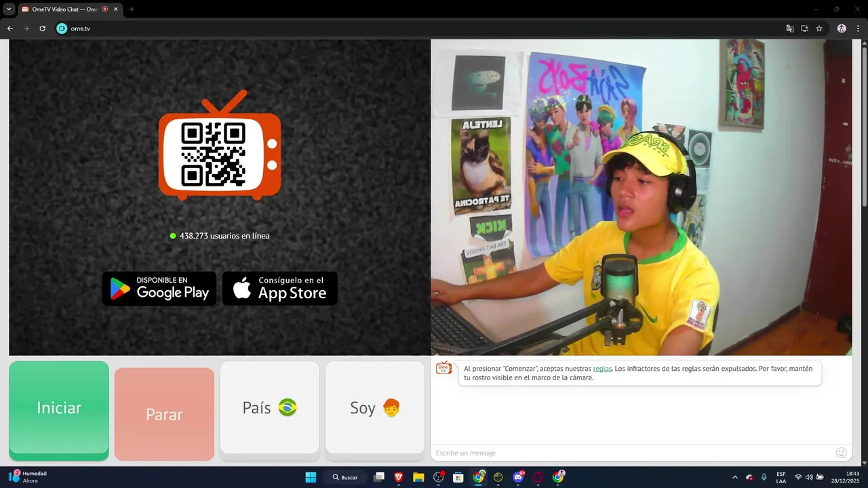The width and height of the screenshot is (868, 488).
Task: Go back to the previous page
Action: click(x=9, y=28)
